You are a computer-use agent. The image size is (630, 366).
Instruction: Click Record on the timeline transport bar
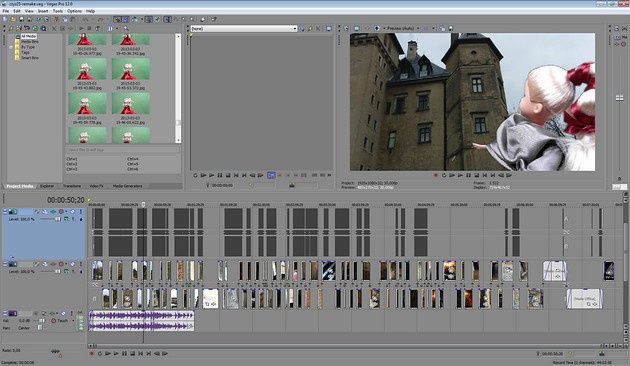tap(92, 354)
